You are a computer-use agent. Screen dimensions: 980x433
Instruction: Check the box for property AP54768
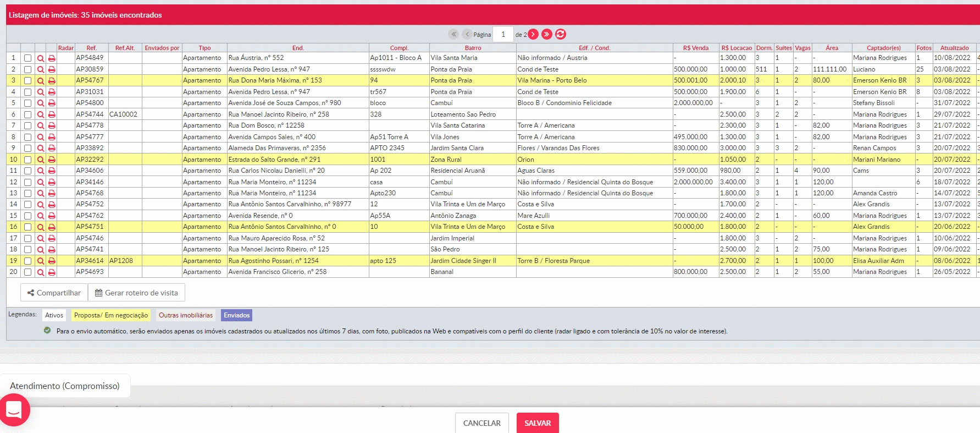coord(27,193)
